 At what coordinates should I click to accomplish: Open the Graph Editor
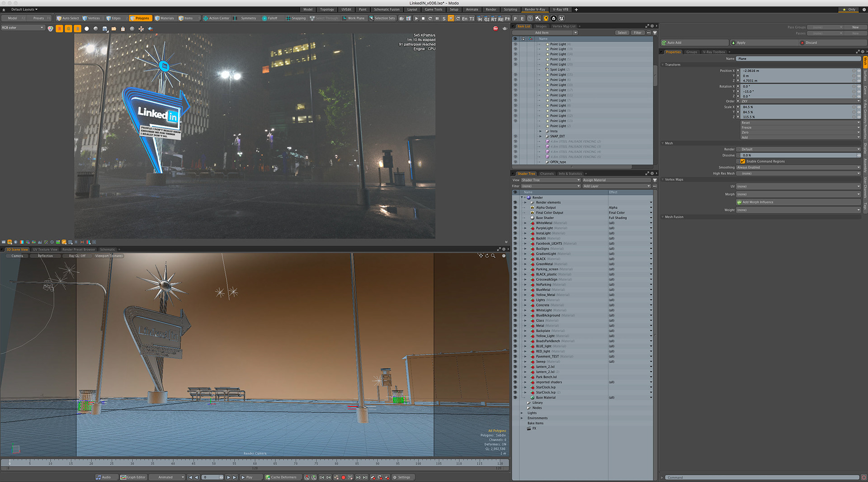133,477
